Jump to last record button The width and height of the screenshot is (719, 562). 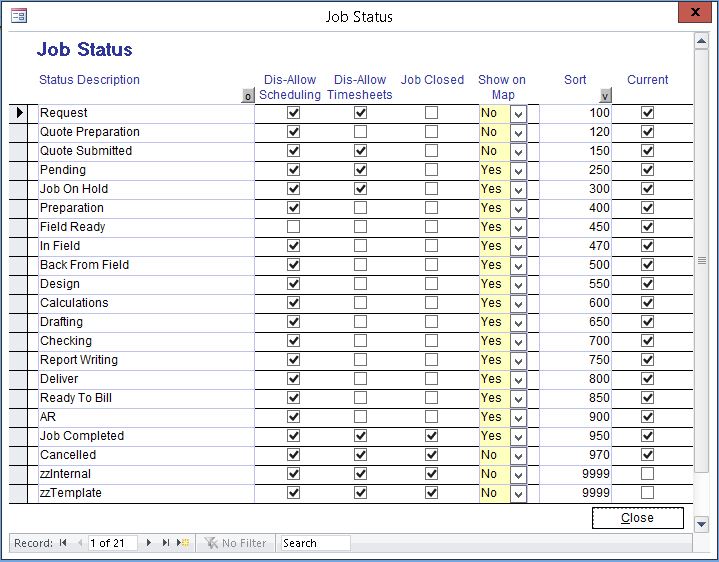166,543
